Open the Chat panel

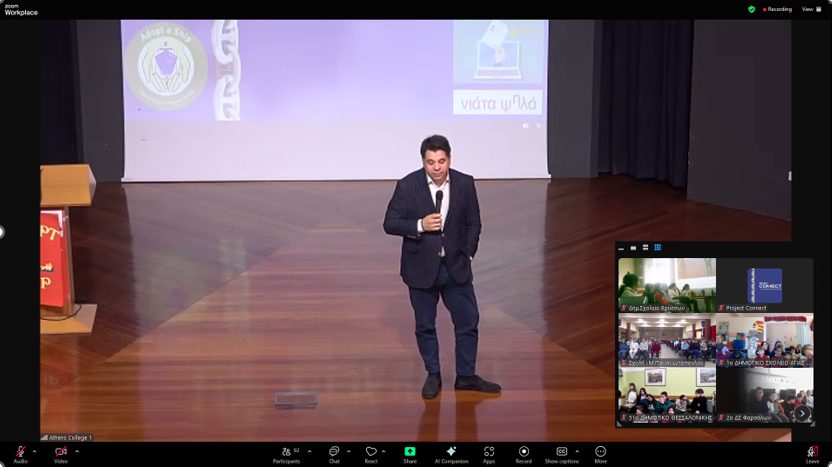click(x=334, y=452)
